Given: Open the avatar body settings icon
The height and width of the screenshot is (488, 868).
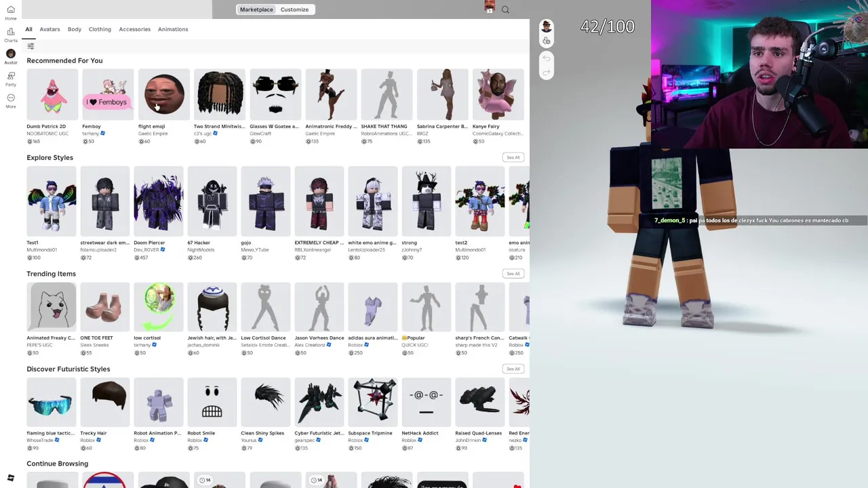Looking at the screenshot, I should tap(547, 41).
